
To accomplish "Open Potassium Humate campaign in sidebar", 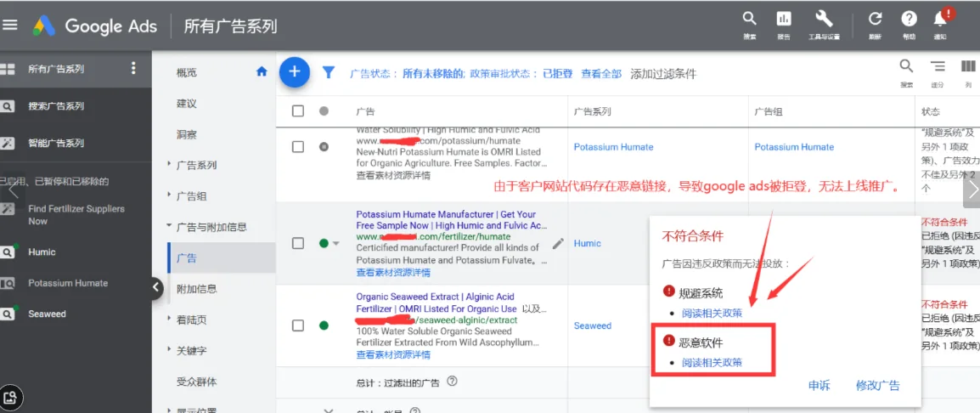I will (x=67, y=283).
